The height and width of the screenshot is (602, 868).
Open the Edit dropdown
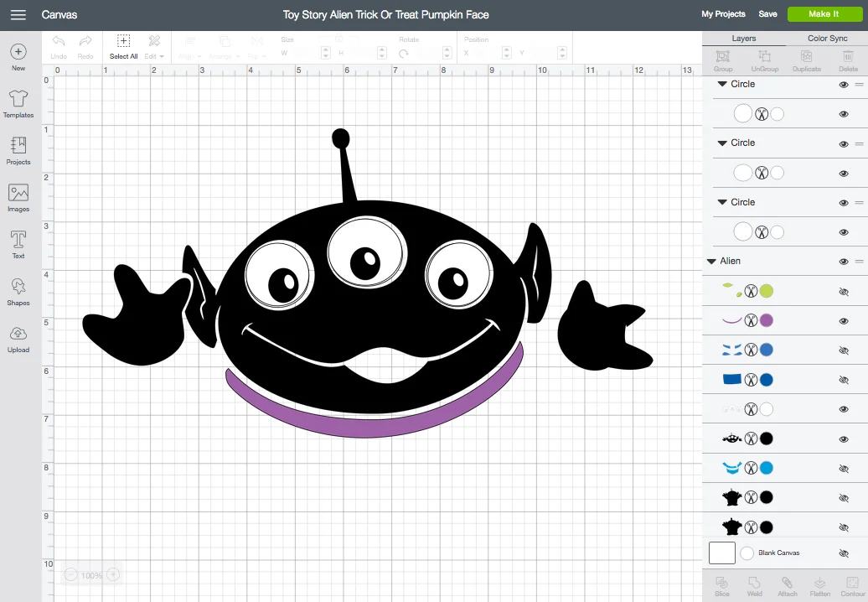[x=154, y=47]
